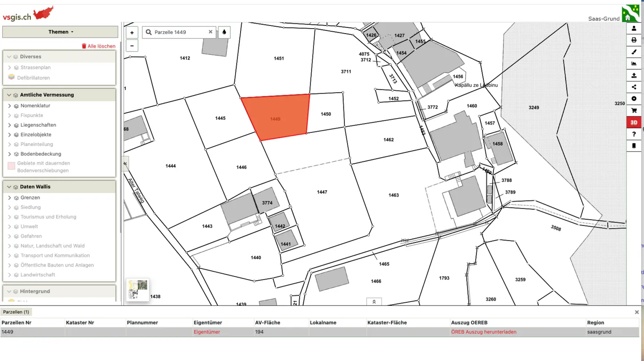Select the Parzellen (1) results tab
The width and height of the screenshot is (644, 361).
pos(16,312)
